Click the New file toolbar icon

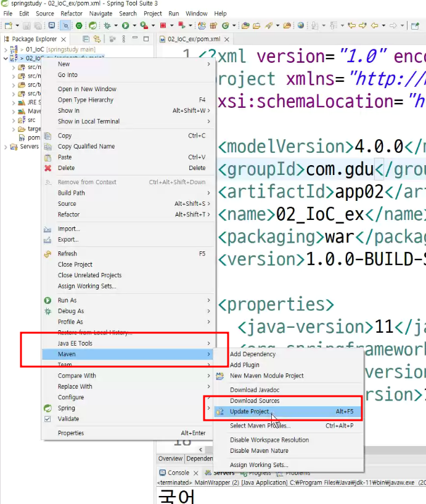9,26
